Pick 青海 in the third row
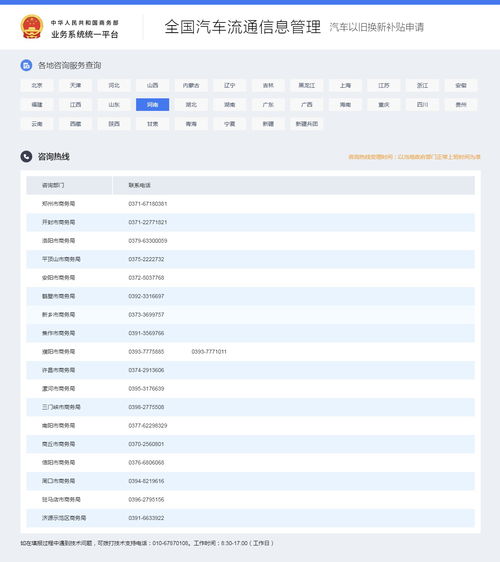The height and width of the screenshot is (562, 500). click(x=191, y=124)
